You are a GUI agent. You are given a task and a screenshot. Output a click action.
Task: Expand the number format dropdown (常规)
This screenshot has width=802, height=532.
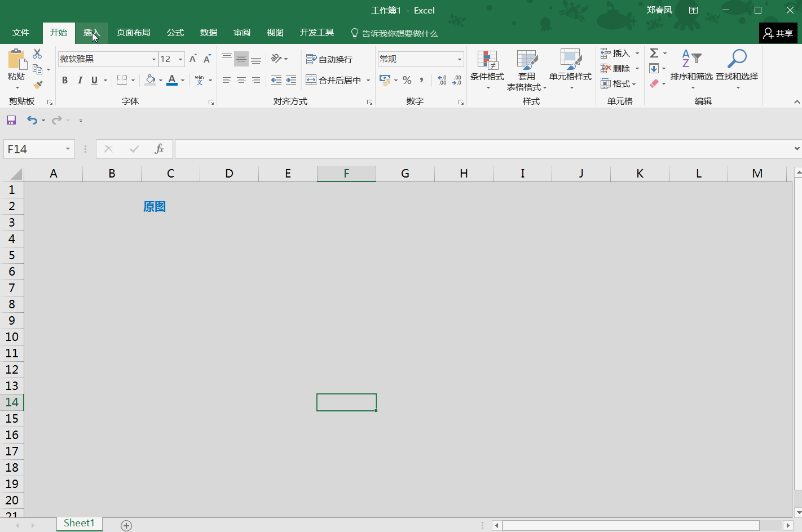point(460,59)
